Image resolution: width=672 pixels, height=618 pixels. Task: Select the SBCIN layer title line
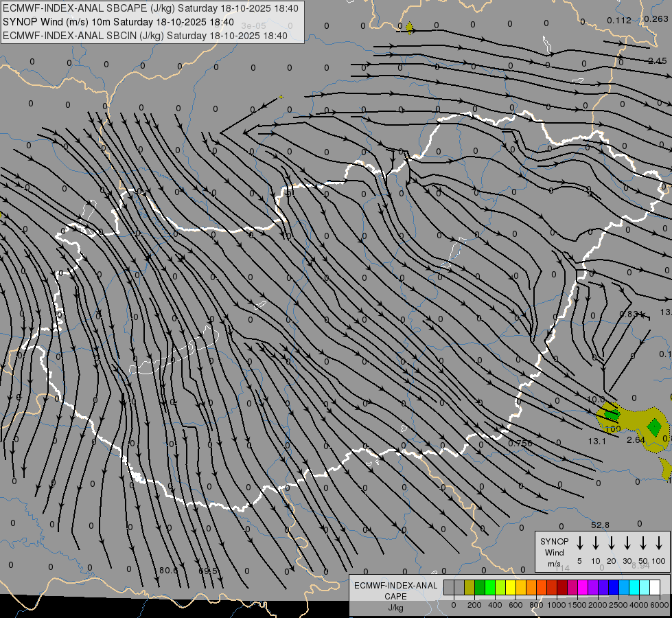pyautogui.click(x=146, y=35)
